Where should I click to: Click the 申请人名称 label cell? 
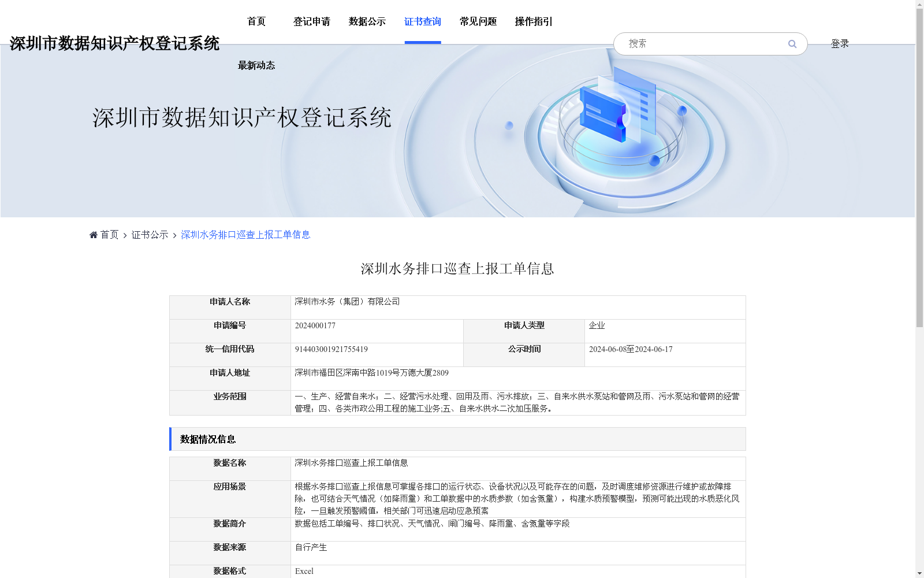click(x=230, y=307)
